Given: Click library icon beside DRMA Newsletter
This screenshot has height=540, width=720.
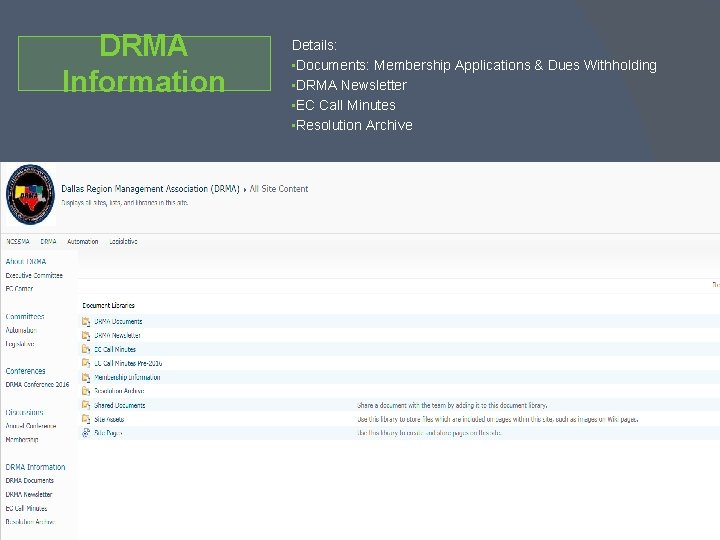Looking at the screenshot, I should click(86, 336).
